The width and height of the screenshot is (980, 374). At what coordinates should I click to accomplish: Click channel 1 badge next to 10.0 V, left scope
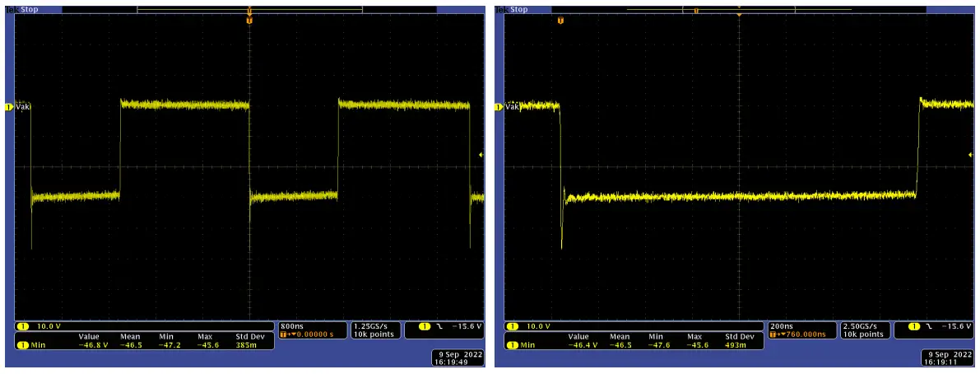(22, 327)
